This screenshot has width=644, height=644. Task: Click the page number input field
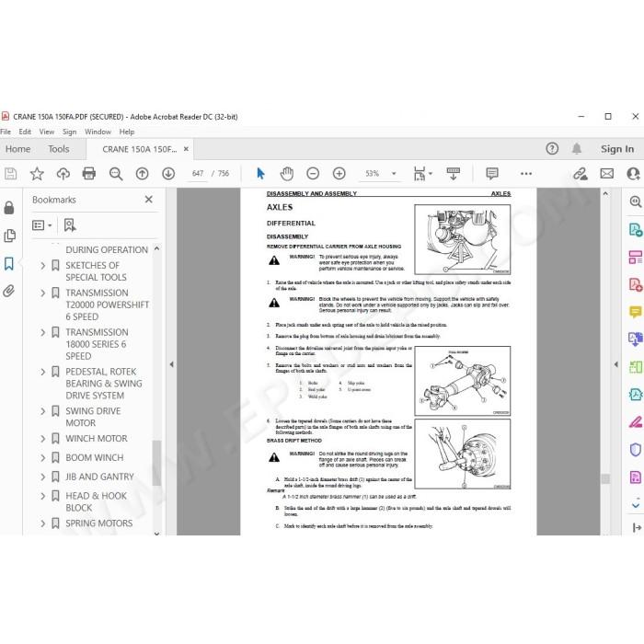[x=198, y=173]
